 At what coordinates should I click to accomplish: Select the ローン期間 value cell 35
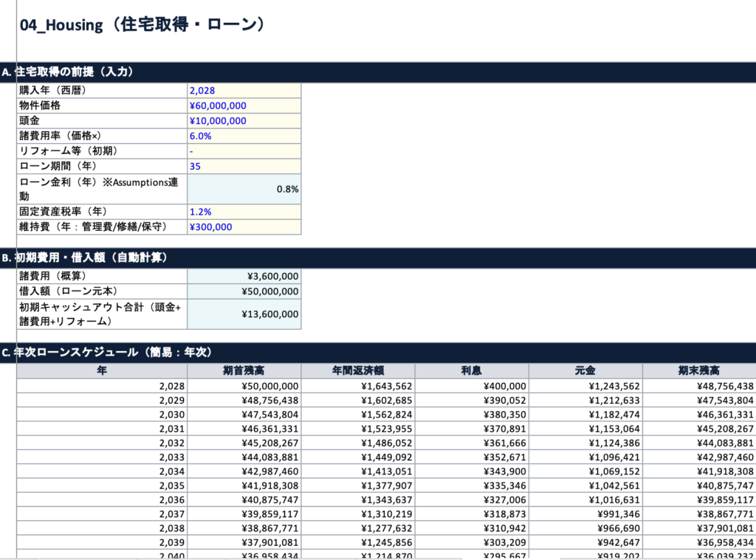244,166
